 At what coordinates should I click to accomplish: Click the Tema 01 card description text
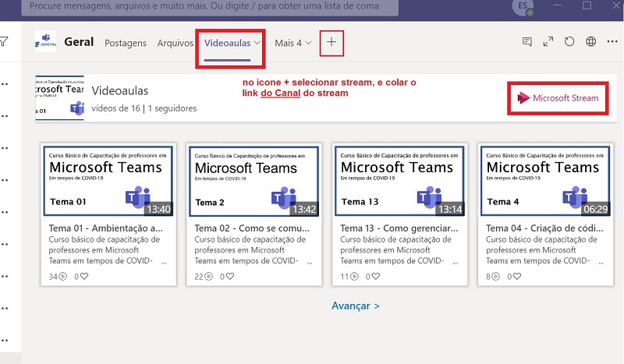click(x=105, y=250)
